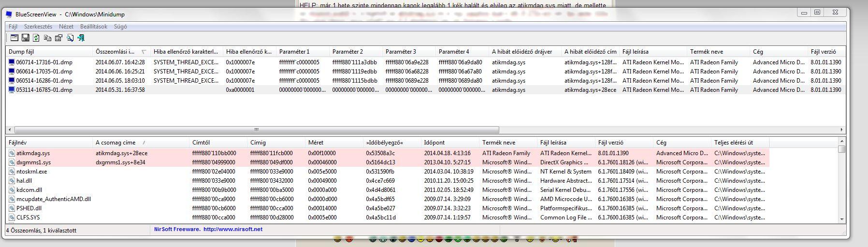
Task: Click the file icon beside atikmdag.sys
Action: coord(12,153)
